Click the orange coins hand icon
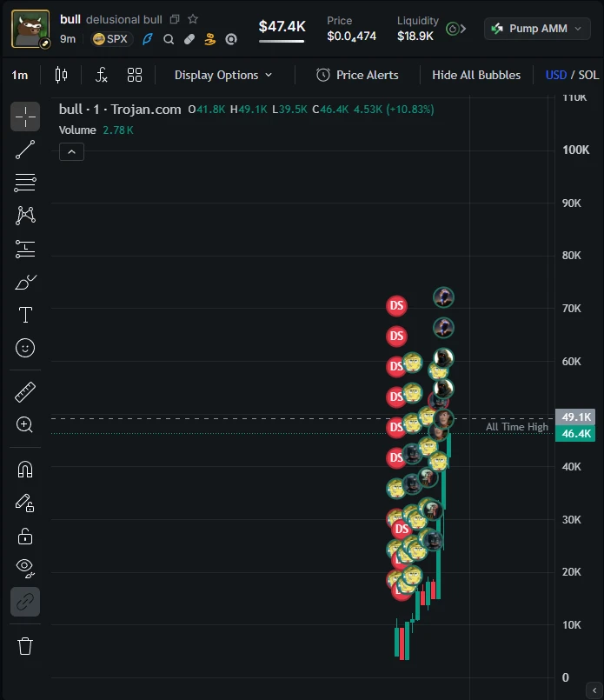The height and width of the screenshot is (700, 604). 210,39
